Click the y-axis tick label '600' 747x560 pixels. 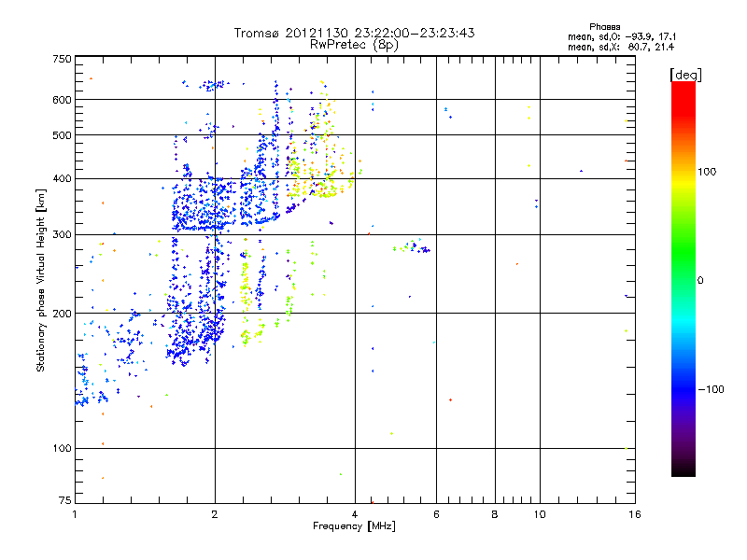tap(62, 100)
